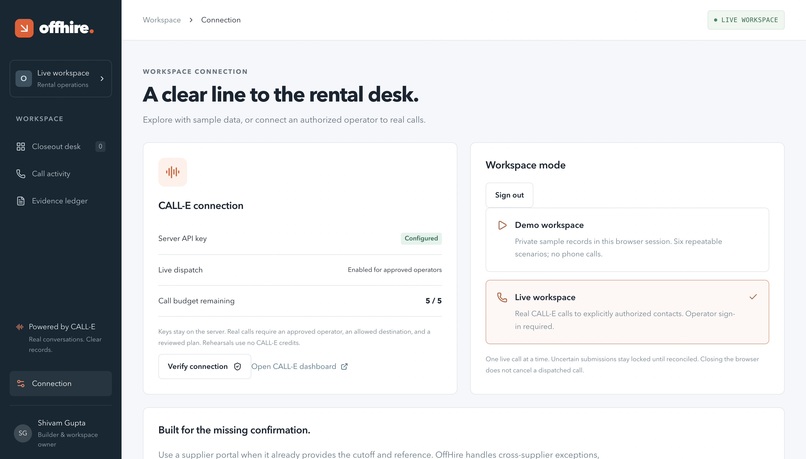Click the Live dispatch row label

point(180,270)
